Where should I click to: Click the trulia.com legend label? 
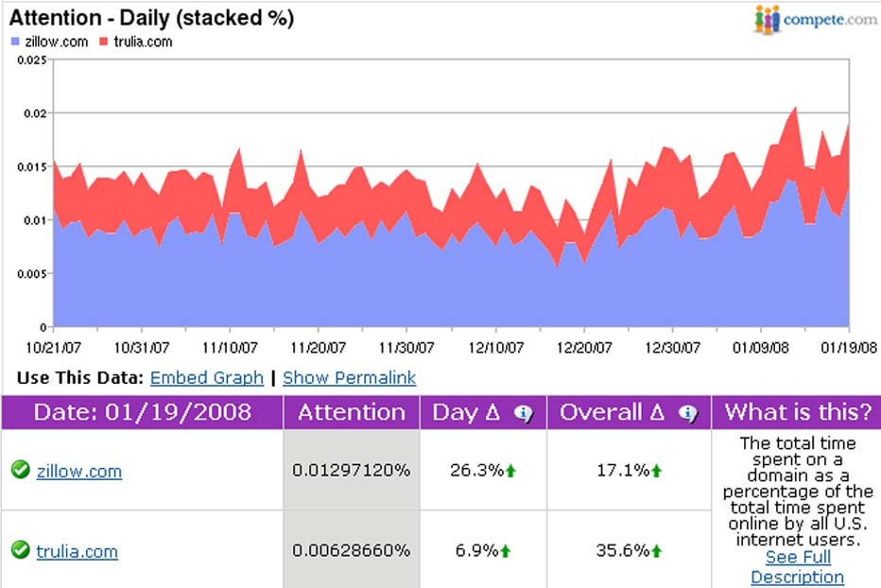(143, 43)
